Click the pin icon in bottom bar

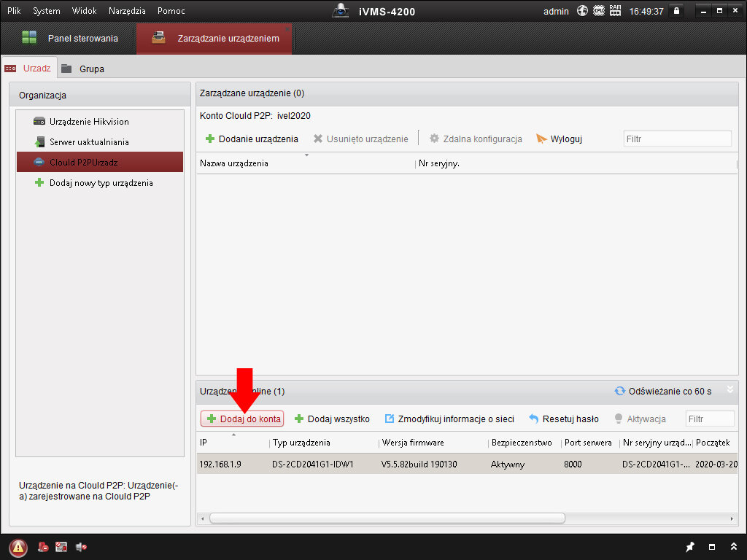(x=690, y=547)
